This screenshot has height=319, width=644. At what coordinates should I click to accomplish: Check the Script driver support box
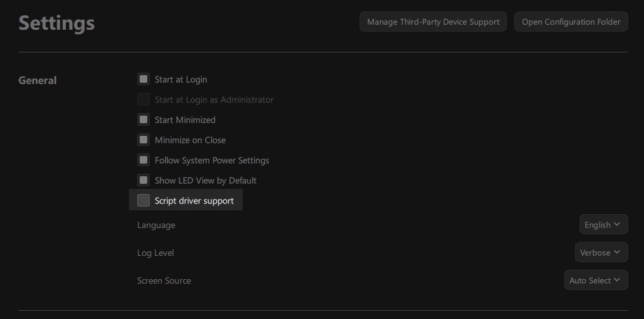point(143,200)
